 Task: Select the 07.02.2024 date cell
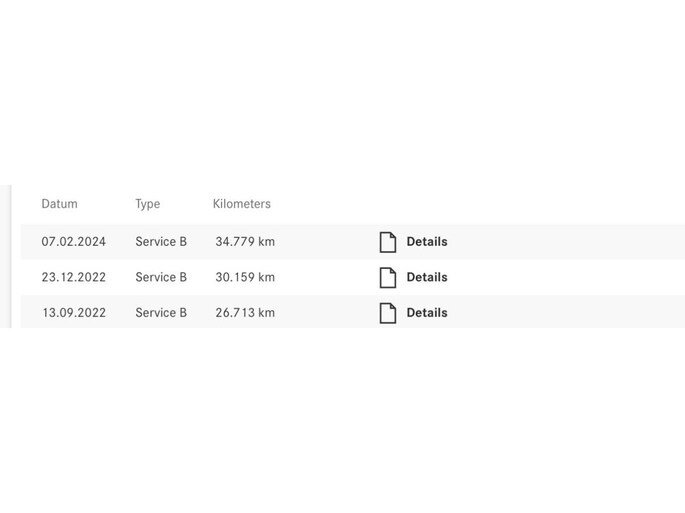click(x=73, y=242)
